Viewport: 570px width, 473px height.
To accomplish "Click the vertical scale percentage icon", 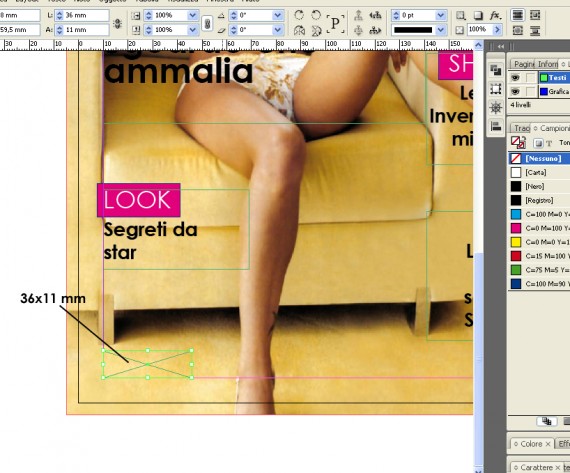I will tap(136, 30).
